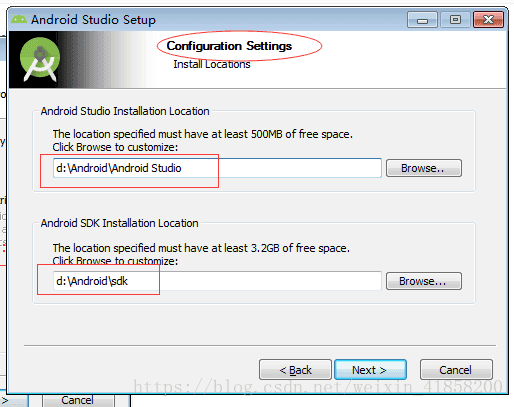Viewport: 514px width, 407px height.
Task: Proceed with the Next button
Action: click(370, 370)
